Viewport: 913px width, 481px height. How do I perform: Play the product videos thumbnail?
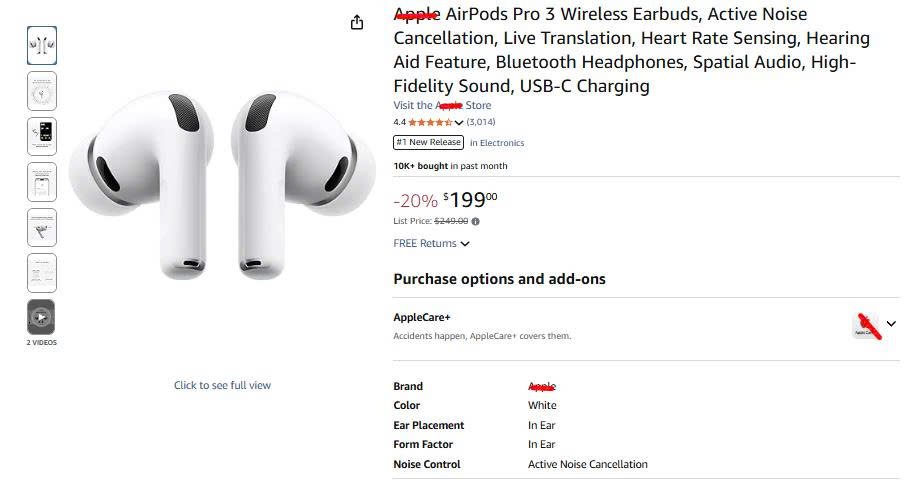[x=41, y=317]
